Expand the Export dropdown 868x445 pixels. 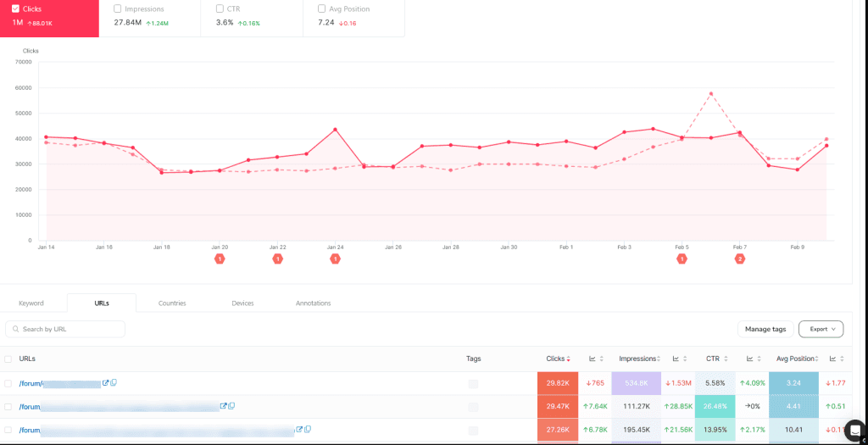tap(821, 329)
